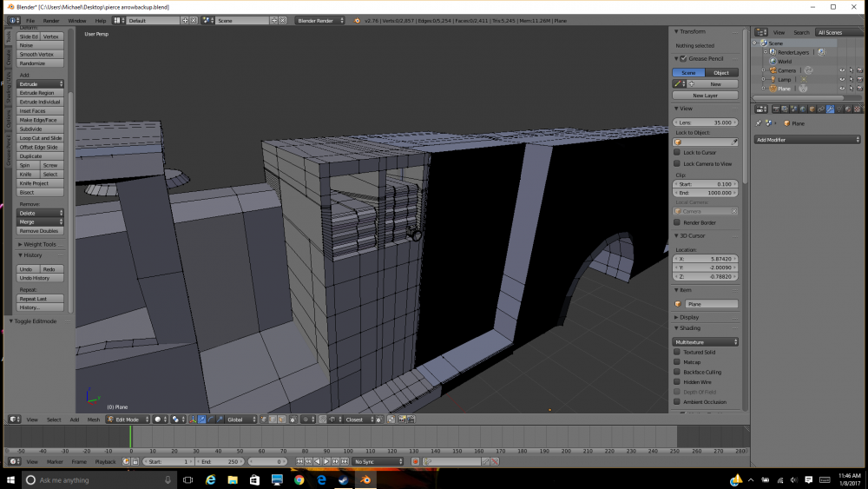Image resolution: width=868 pixels, height=489 pixels.
Task: Enable Backface Culling checkbox
Action: click(678, 372)
